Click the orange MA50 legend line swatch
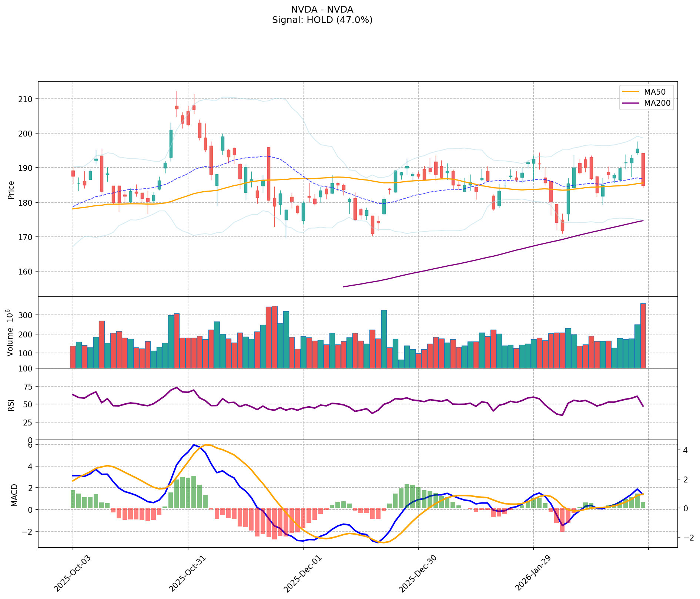The image size is (700, 599). click(x=630, y=91)
